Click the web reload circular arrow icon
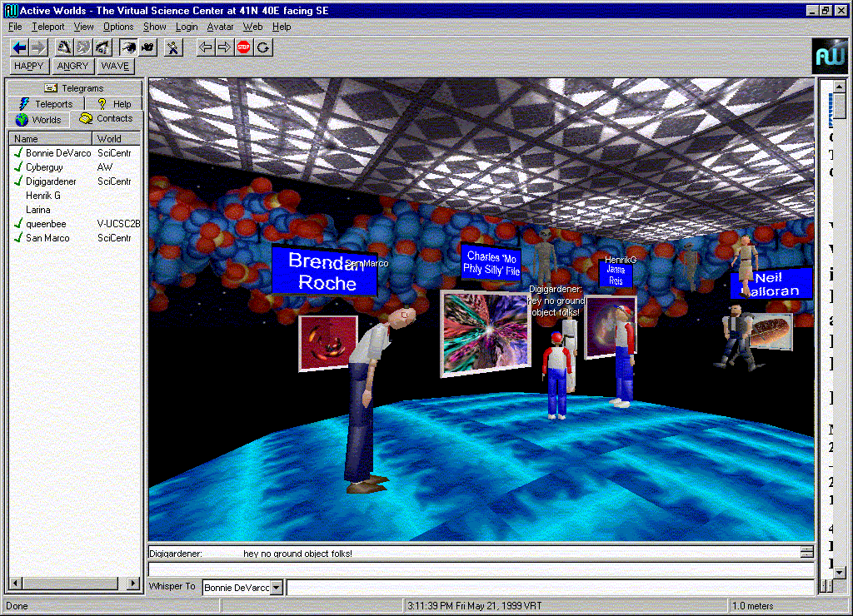Image resolution: width=853 pixels, height=616 pixels. click(263, 47)
